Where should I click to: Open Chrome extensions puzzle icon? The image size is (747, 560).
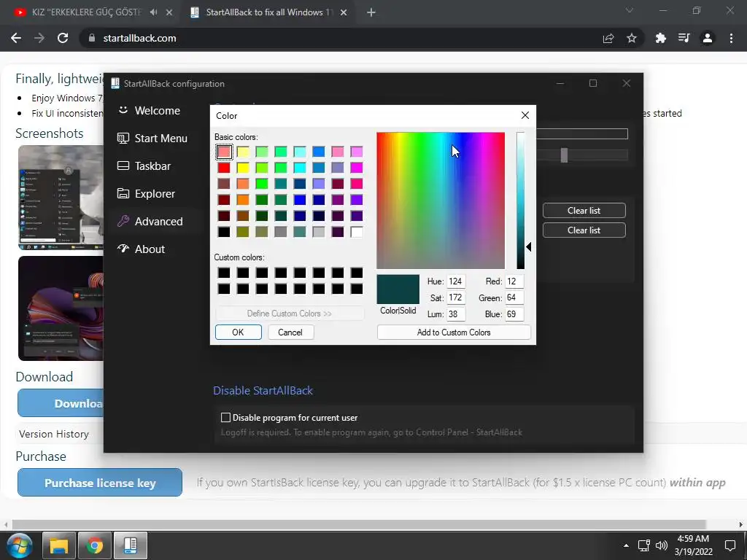[660, 38]
